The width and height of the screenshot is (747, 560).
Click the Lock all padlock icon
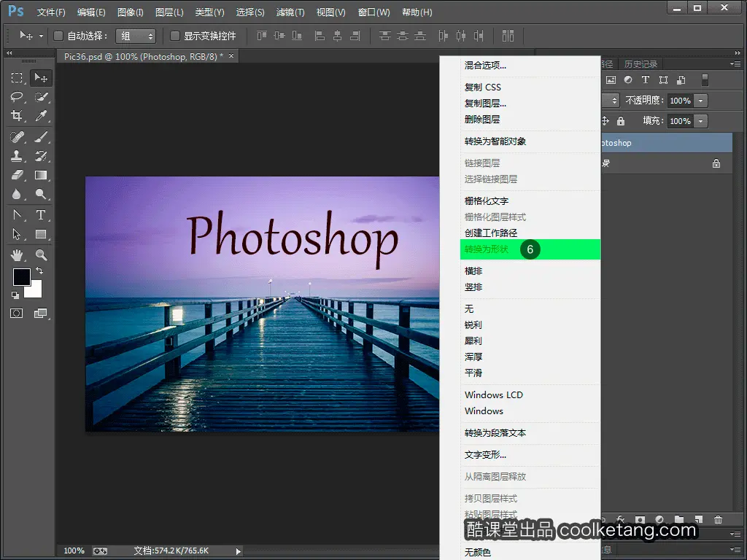[620, 121]
